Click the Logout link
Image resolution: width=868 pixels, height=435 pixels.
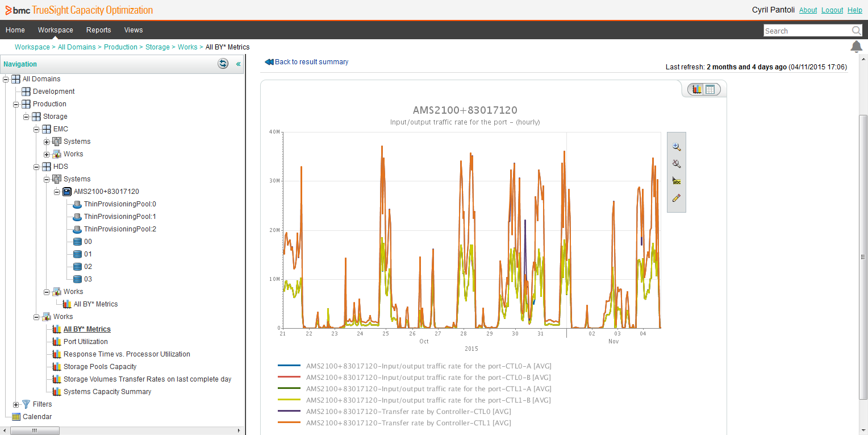tap(832, 10)
